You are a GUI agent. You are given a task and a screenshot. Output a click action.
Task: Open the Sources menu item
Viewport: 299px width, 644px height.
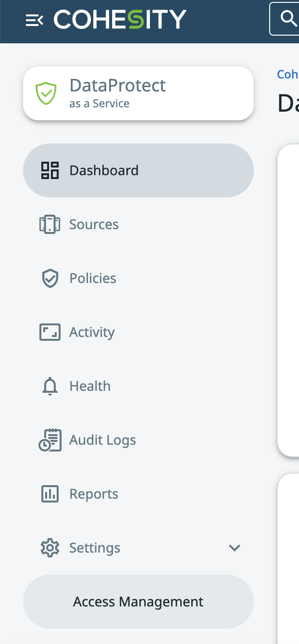click(94, 224)
